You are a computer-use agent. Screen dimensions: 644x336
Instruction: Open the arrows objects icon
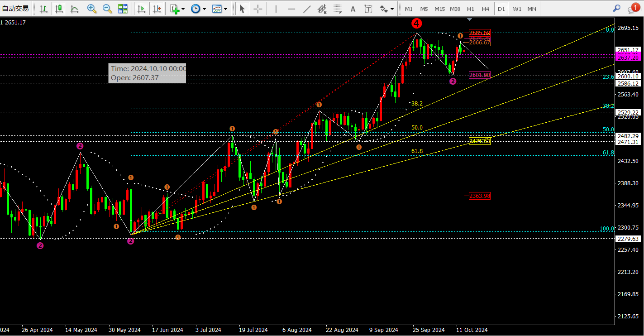384,9
